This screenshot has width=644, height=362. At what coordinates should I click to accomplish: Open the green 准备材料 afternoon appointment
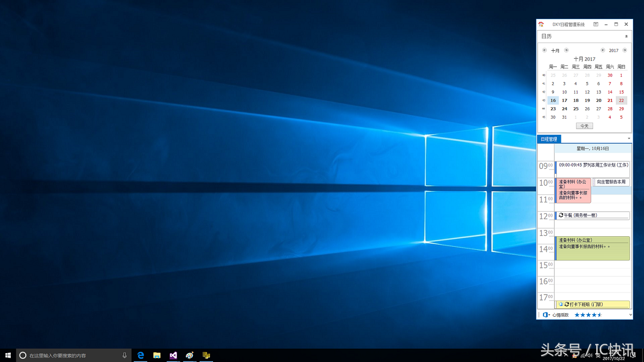pos(593,249)
